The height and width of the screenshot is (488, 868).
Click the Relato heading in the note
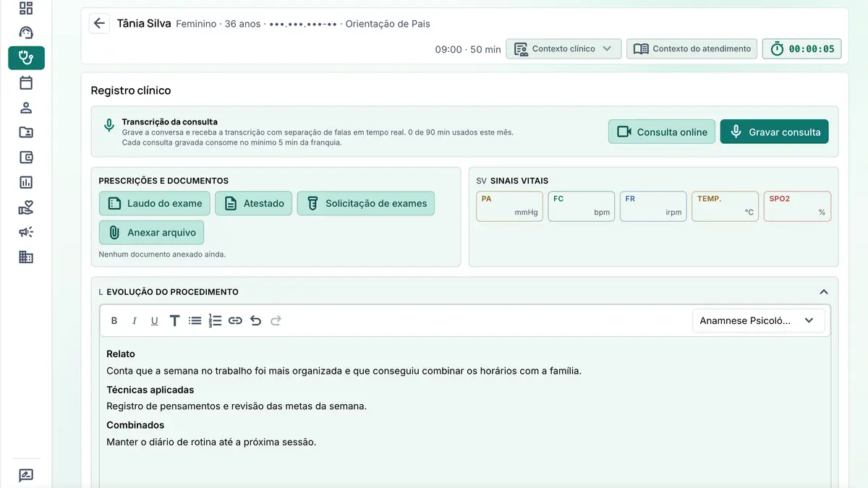coord(121,354)
